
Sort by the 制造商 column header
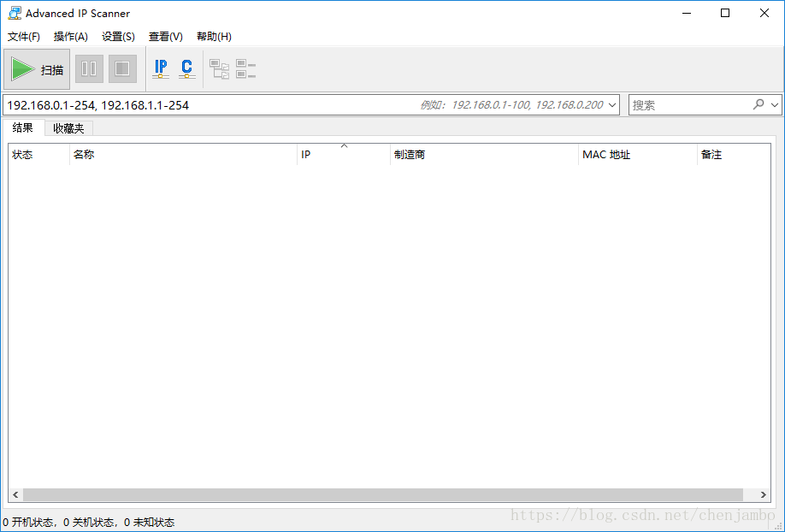pyautogui.click(x=484, y=154)
